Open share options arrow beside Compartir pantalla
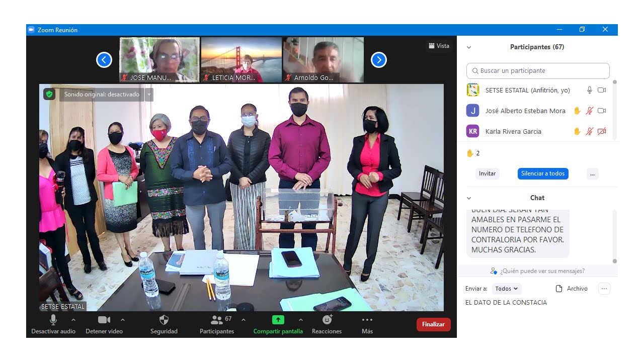 [x=301, y=320]
